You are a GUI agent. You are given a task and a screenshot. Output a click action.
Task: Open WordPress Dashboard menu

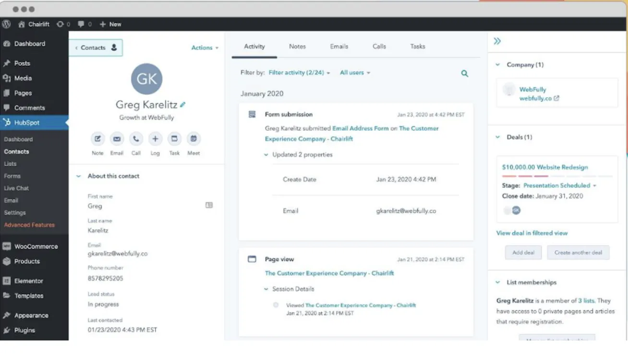[30, 44]
